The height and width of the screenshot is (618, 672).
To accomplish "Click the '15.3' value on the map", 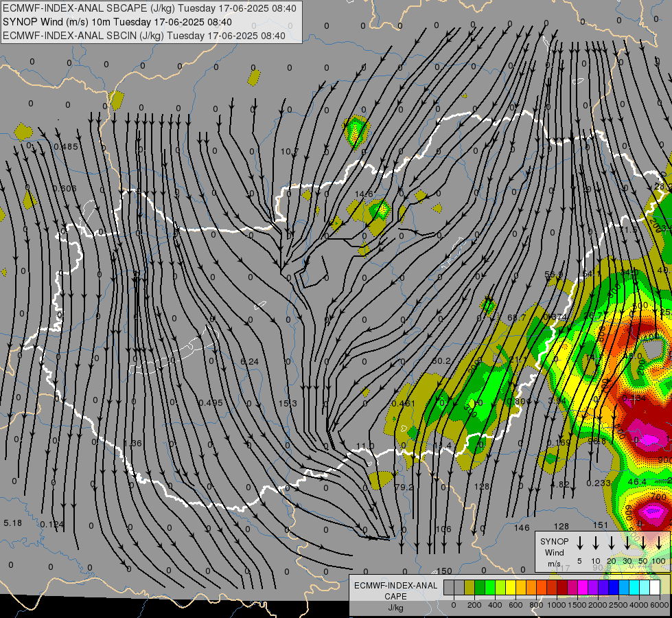I will click(x=288, y=404).
